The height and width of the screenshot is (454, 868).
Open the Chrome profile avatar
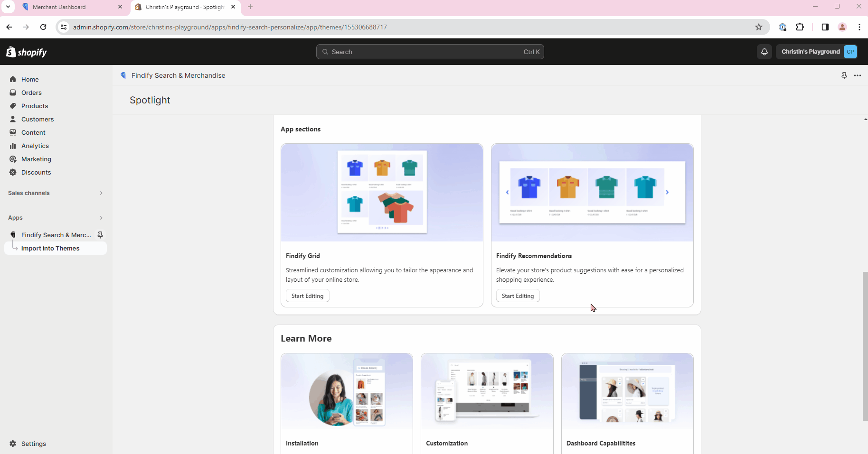coord(842,27)
